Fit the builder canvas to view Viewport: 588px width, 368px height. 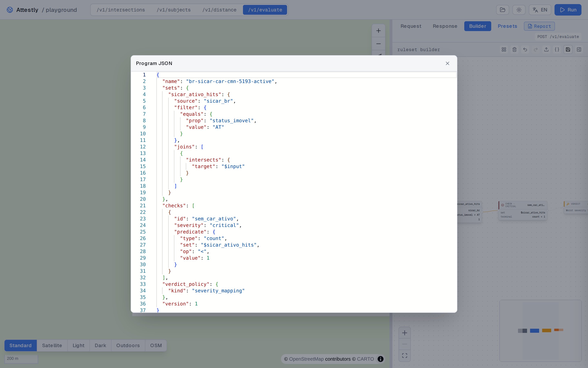(404, 355)
